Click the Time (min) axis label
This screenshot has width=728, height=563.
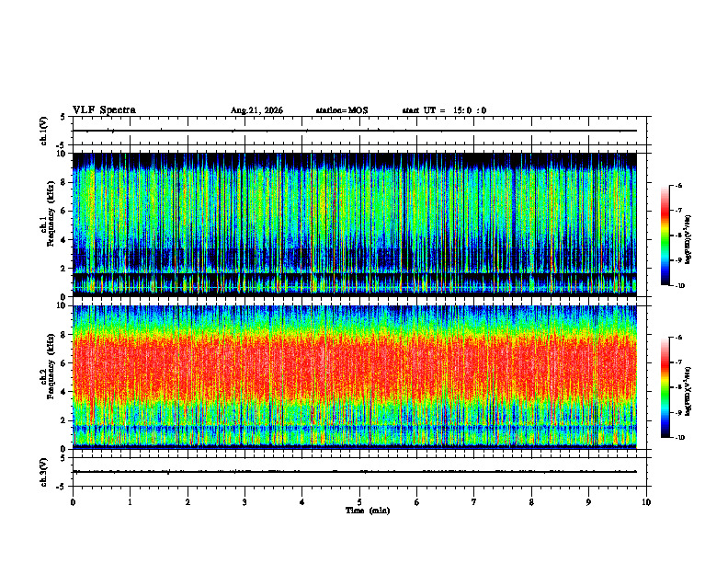(x=368, y=511)
